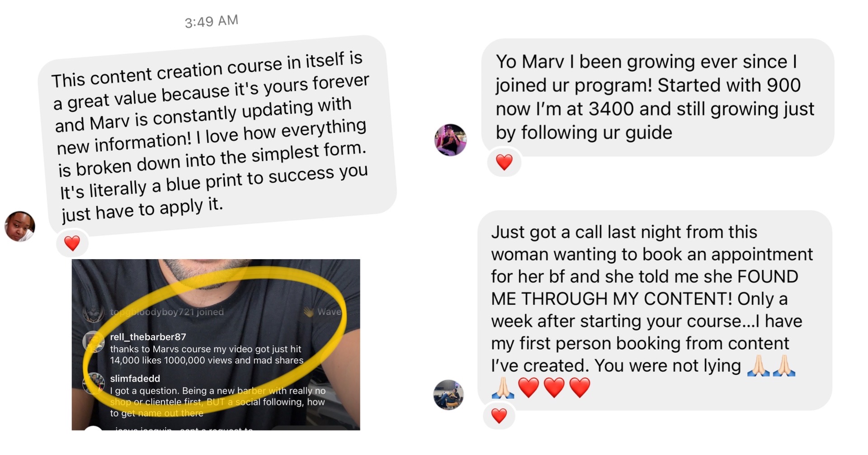This screenshot has width=868, height=455.
Task: Click the heart reaction under booking appointment message
Action: [499, 416]
